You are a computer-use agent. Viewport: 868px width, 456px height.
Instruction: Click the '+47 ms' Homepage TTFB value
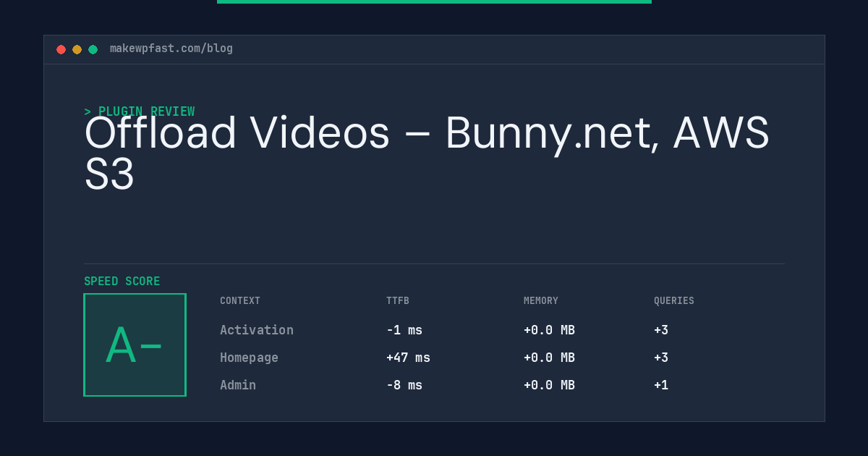pos(408,358)
